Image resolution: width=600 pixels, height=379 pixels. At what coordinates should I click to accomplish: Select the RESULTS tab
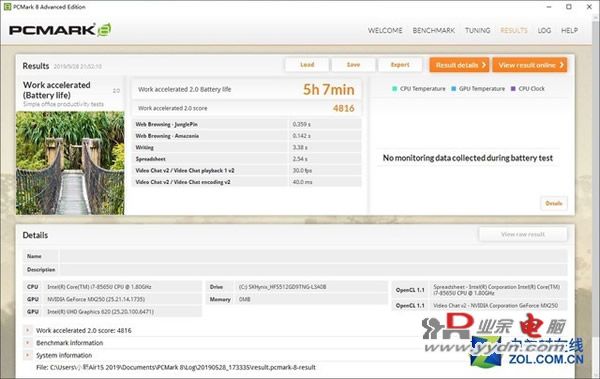[514, 31]
